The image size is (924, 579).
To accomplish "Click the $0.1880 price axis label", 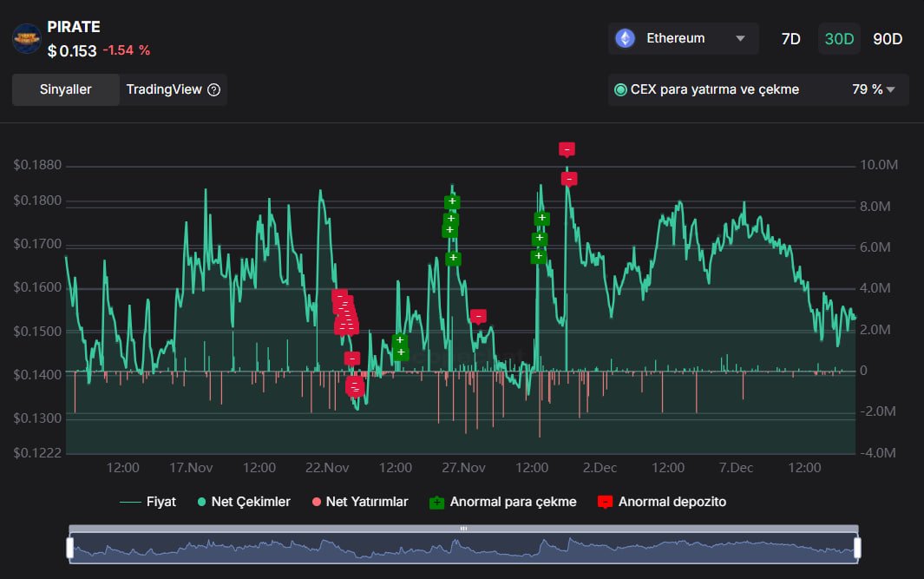I will (x=37, y=165).
